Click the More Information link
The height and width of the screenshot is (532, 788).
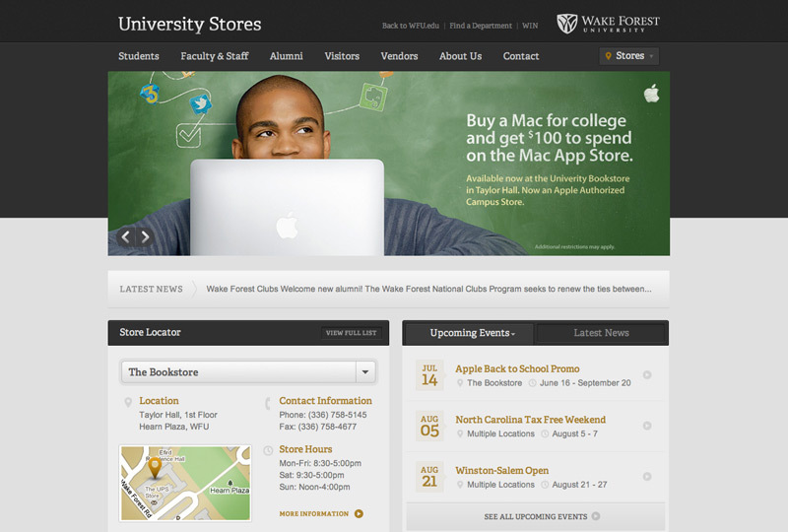click(x=313, y=513)
